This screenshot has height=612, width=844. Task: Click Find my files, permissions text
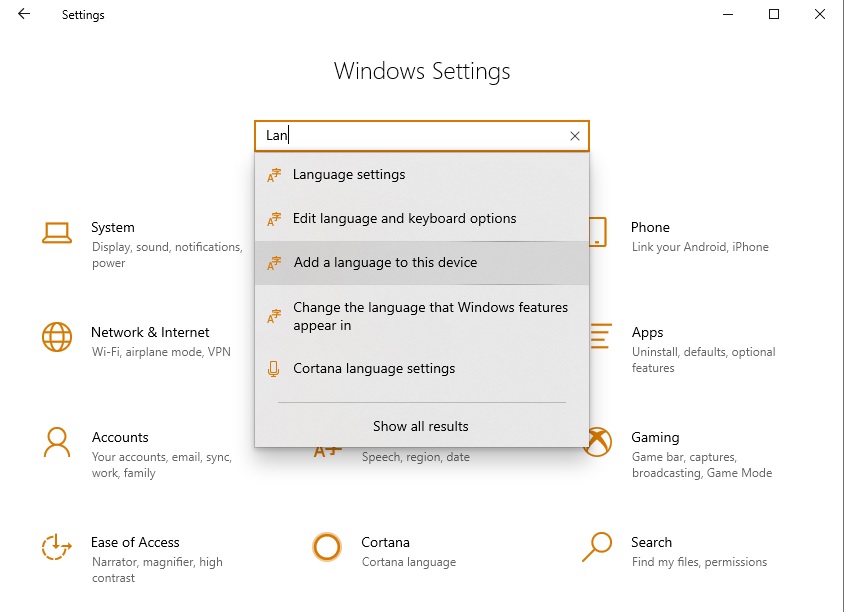point(699,562)
